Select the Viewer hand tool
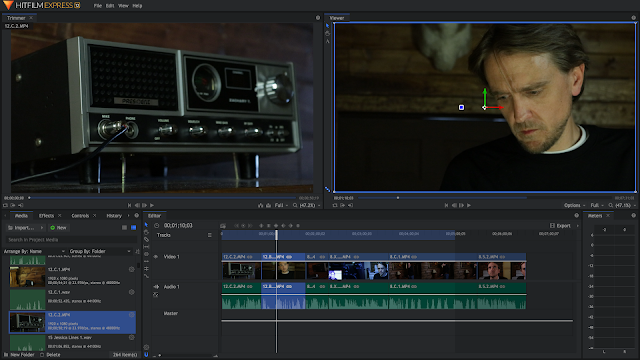This screenshot has height=360, width=640. [327, 33]
